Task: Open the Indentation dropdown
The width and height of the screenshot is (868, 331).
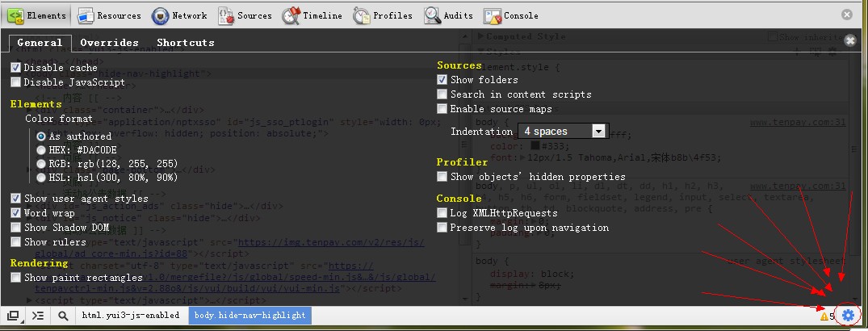Action: [x=564, y=131]
